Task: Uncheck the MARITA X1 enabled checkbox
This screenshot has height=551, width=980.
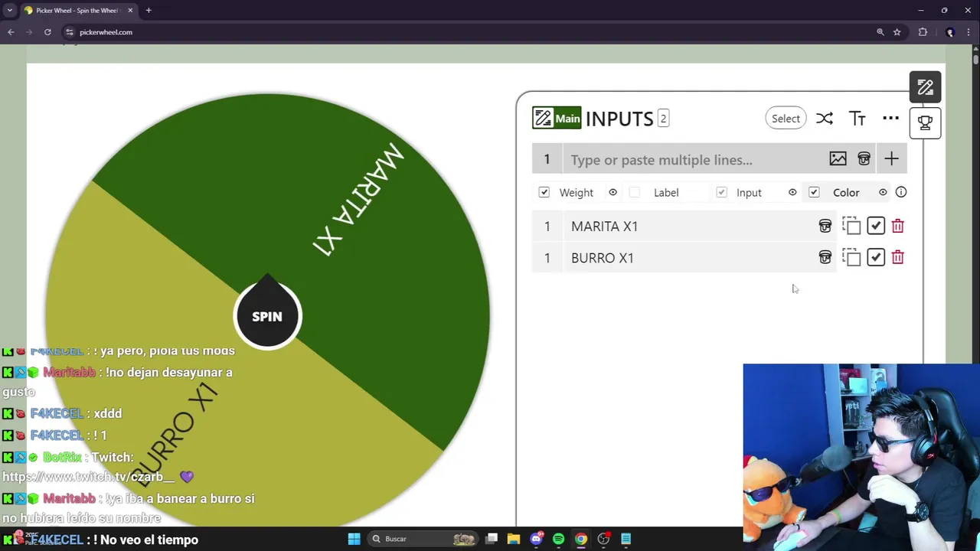Action: 876,226
